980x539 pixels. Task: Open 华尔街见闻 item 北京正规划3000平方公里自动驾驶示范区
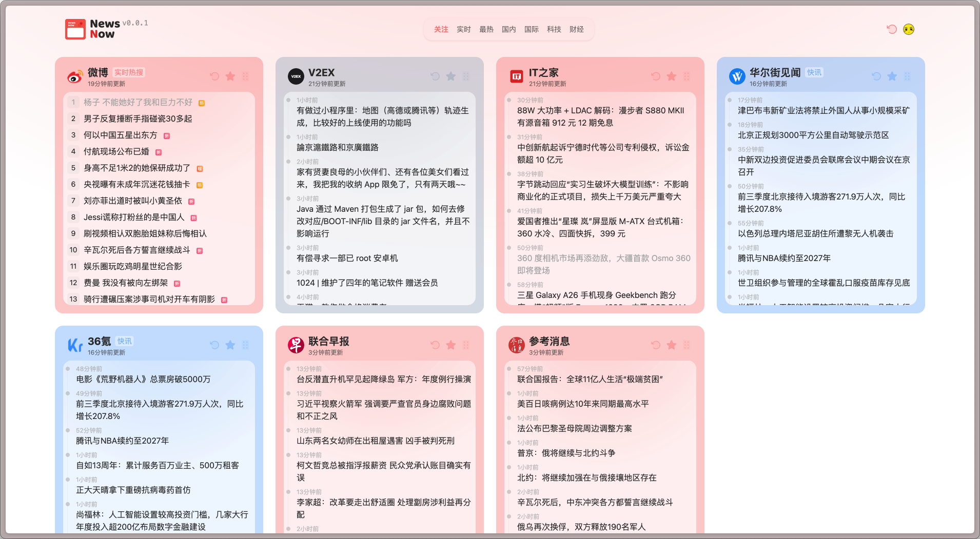pos(813,135)
